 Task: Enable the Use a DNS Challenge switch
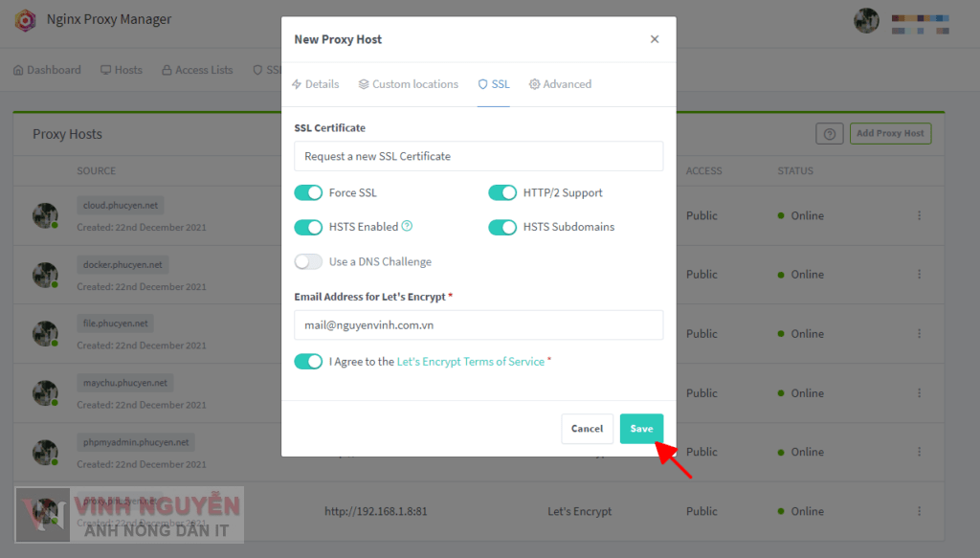[308, 262]
